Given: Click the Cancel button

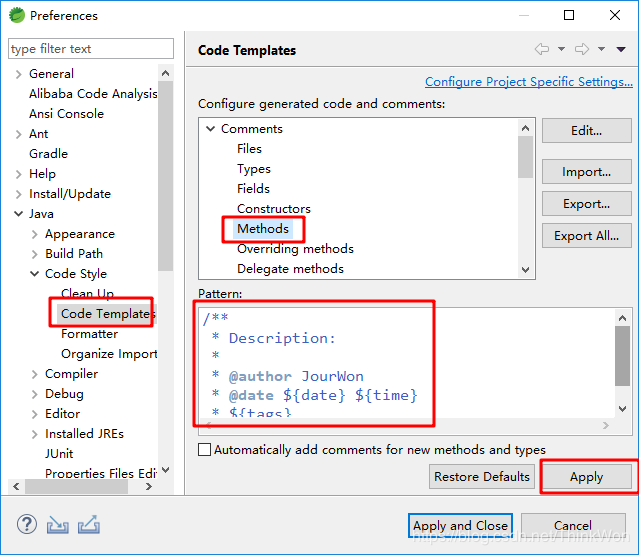Looking at the screenshot, I should pos(573,525).
